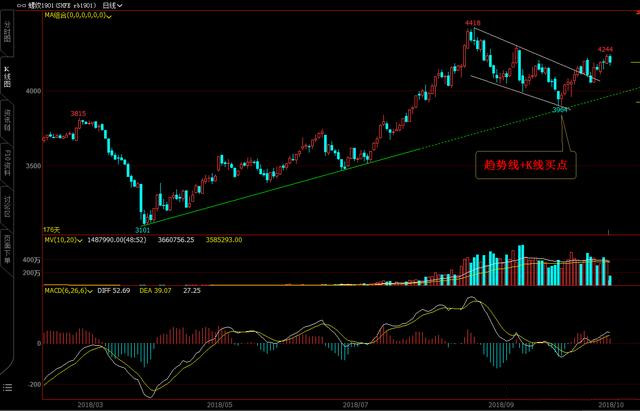The width and height of the screenshot is (640, 411).
Task: Click the 4244 latest high price label
Action: [605, 49]
